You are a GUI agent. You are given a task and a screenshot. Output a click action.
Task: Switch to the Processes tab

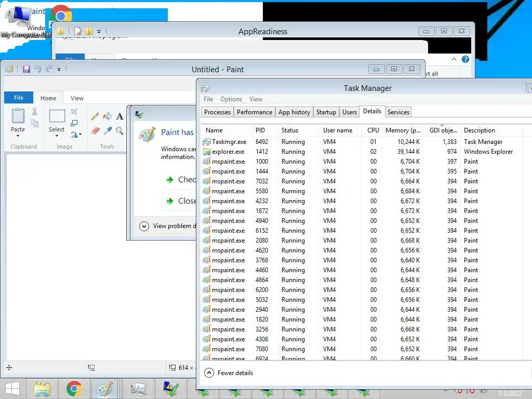pyautogui.click(x=217, y=112)
